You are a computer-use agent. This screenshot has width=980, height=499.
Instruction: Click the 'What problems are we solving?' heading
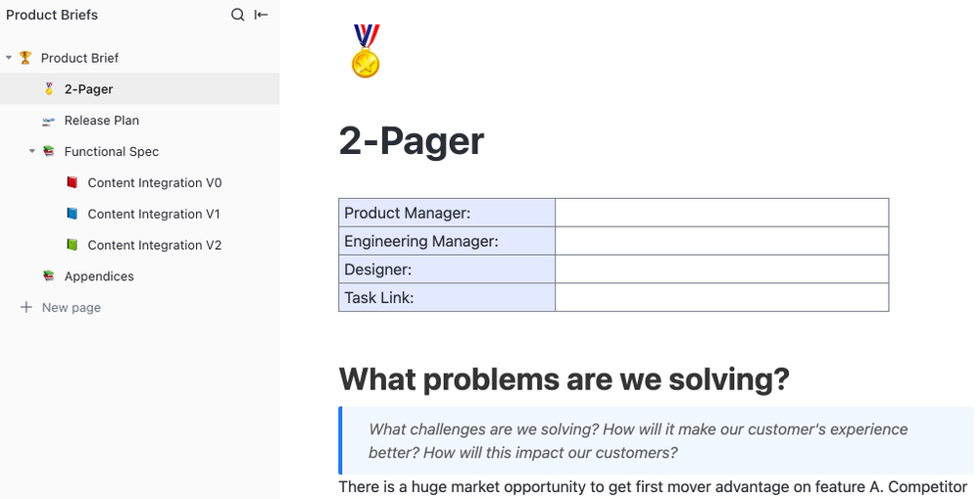click(563, 379)
